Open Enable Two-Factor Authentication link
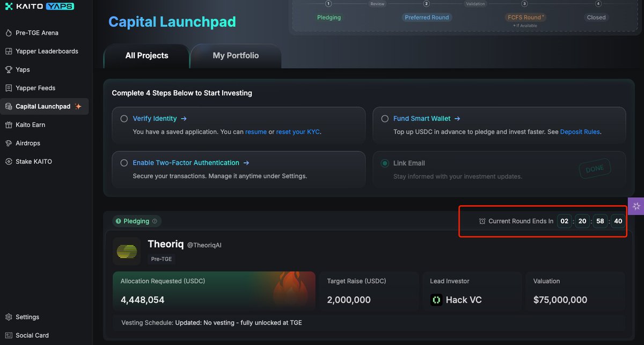644x345 pixels. [191, 163]
